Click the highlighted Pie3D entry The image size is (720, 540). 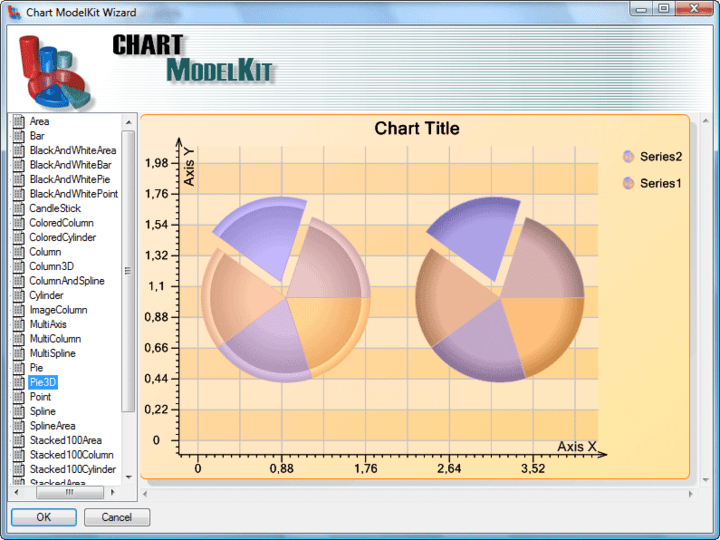pyautogui.click(x=43, y=382)
